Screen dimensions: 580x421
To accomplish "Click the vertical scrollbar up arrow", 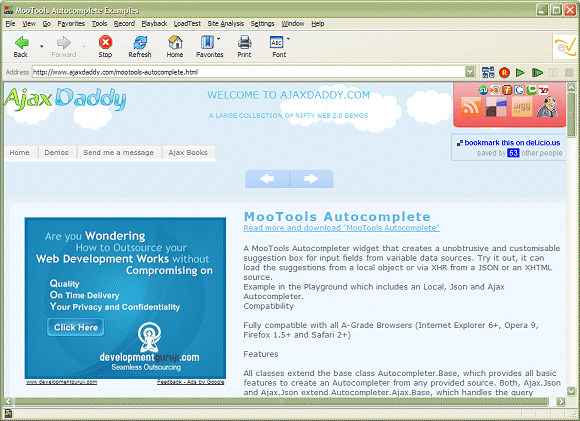I will point(571,88).
